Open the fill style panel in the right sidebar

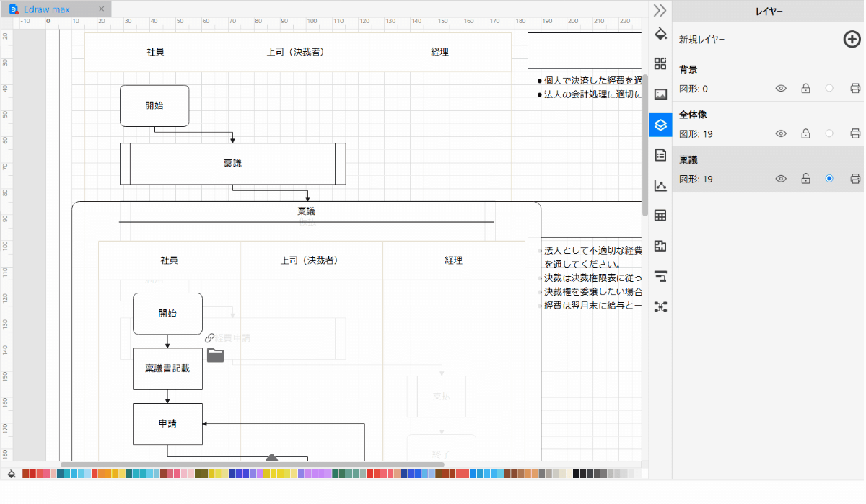[x=660, y=33]
